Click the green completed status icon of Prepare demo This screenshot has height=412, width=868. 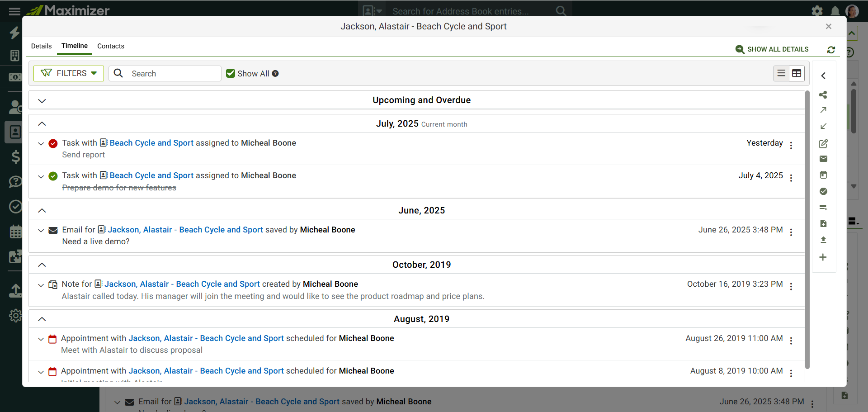tap(53, 176)
